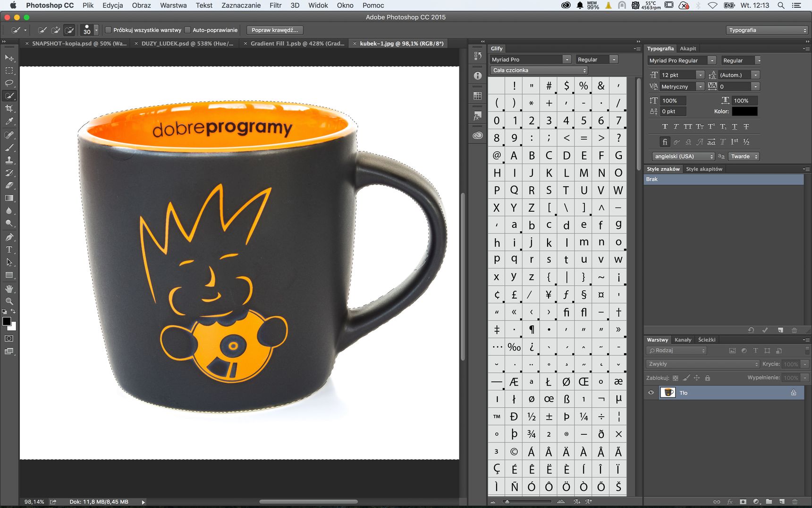Select the Lasso tool

pos(9,83)
